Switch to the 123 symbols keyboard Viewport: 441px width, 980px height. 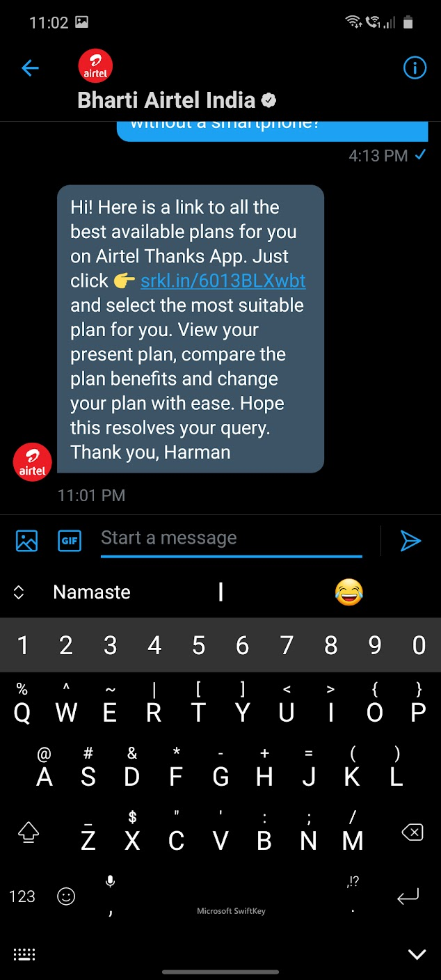[x=22, y=896]
